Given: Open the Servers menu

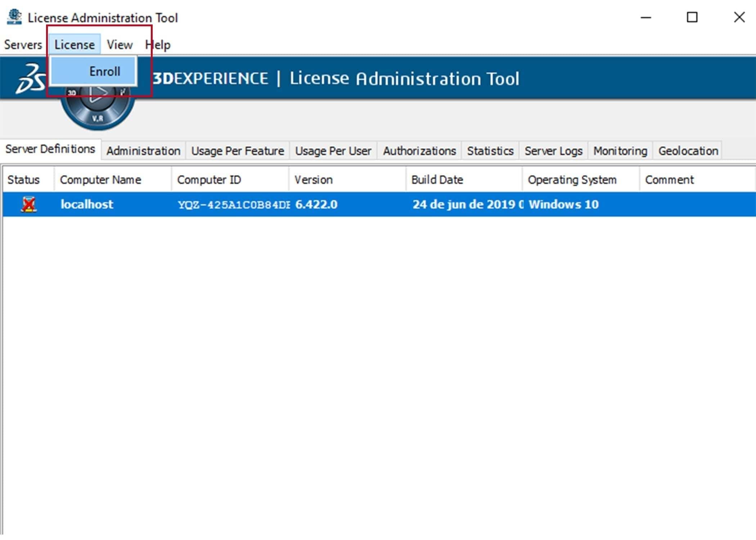Looking at the screenshot, I should click(23, 45).
